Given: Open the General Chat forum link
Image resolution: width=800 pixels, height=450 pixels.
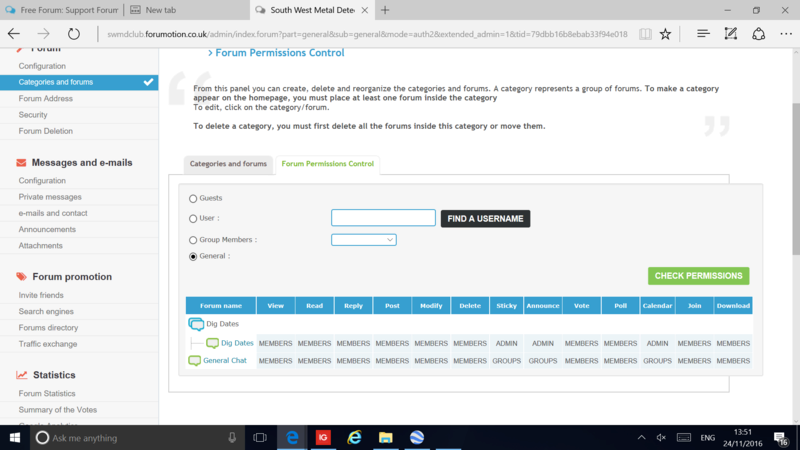Looking at the screenshot, I should [224, 360].
